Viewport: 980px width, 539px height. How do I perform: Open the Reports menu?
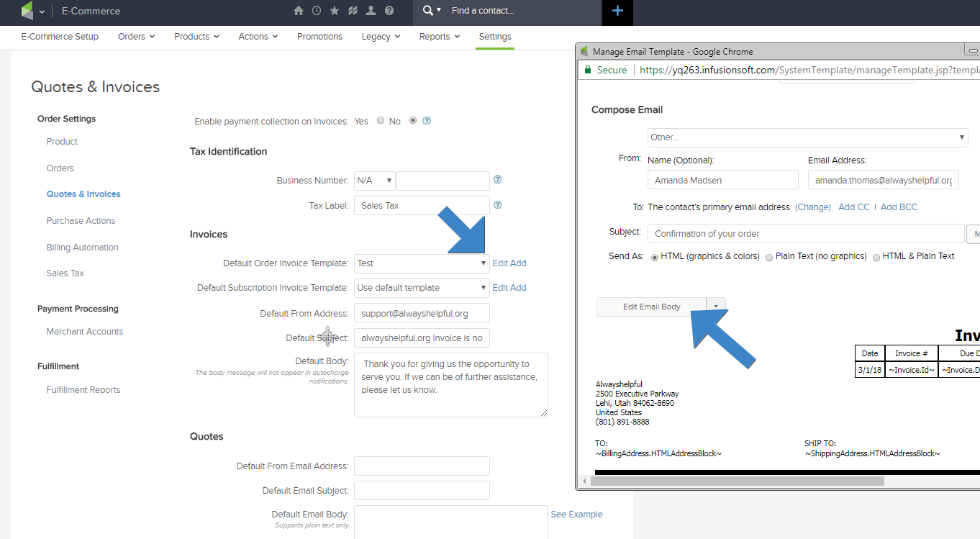[x=440, y=37]
